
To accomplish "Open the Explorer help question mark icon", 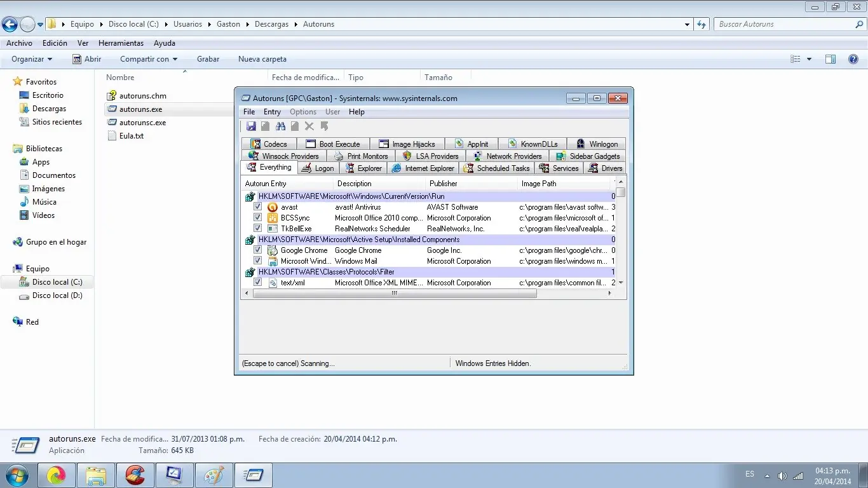I will 853,59.
